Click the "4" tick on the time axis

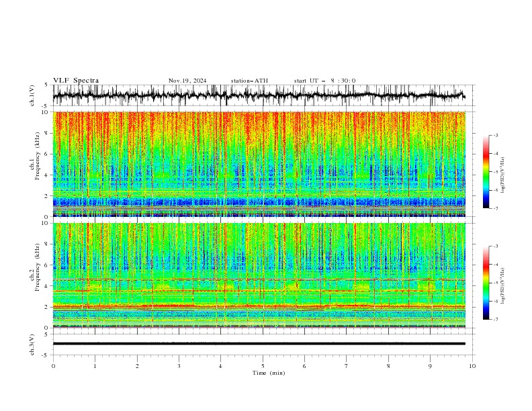click(x=220, y=366)
